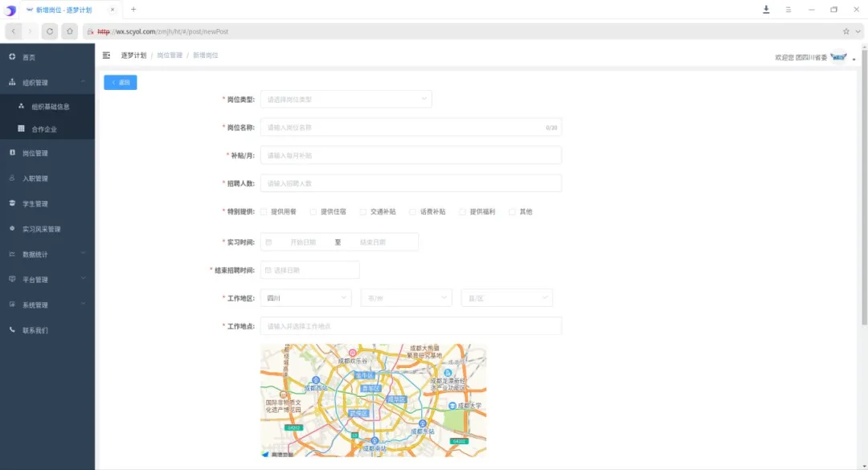
Task: Click the calendar icon in 结束招聘时间 field
Action: pos(268,270)
